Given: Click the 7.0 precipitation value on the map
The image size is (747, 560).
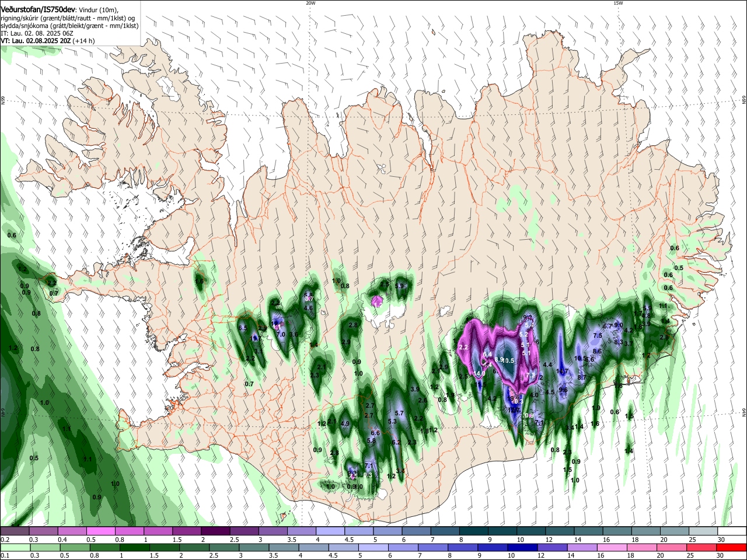Looking at the screenshot, I should pyautogui.click(x=281, y=335).
